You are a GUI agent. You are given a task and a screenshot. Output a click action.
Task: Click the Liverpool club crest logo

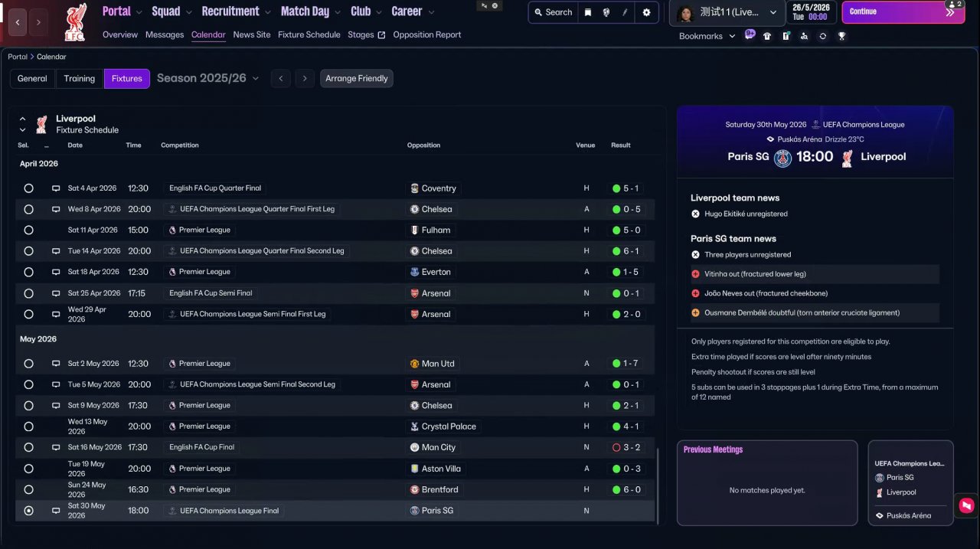point(75,21)
